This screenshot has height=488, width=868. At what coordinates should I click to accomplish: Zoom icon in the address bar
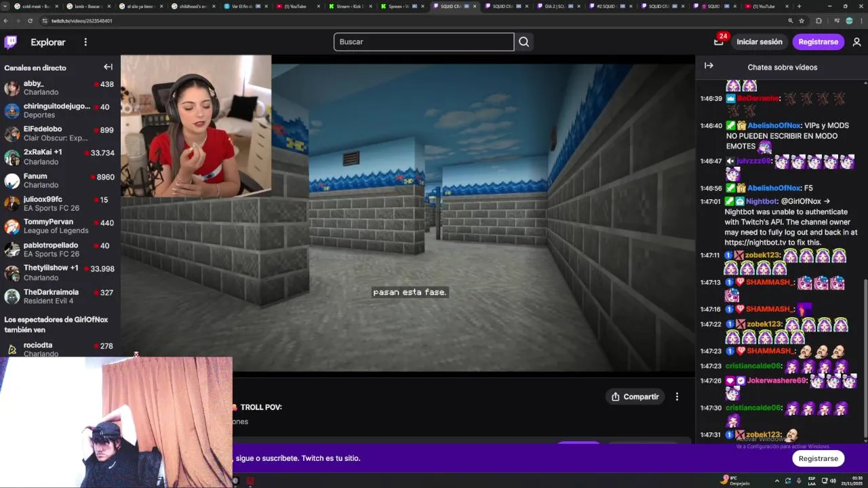coord(790,21)
